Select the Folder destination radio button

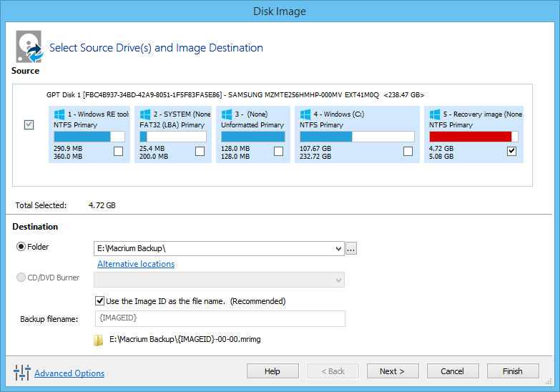(21, 247)
